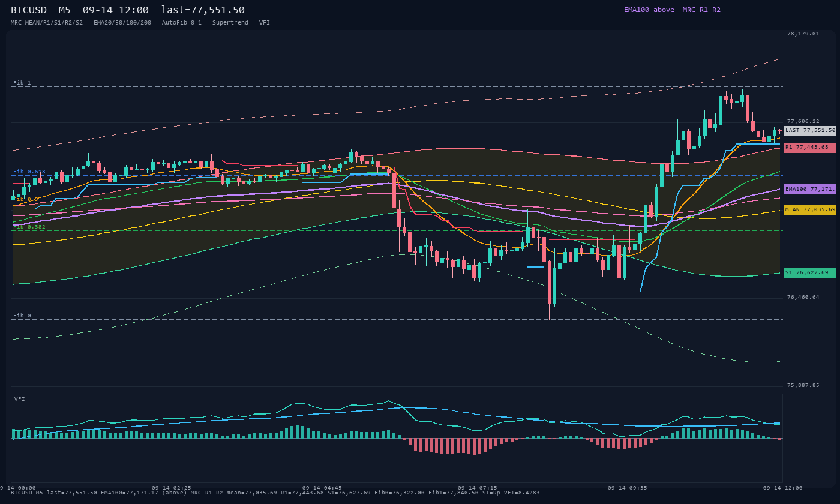840x504 pixels.
Task: Click the S1 76,627.69 price tag
Action: tap(809, 272)
